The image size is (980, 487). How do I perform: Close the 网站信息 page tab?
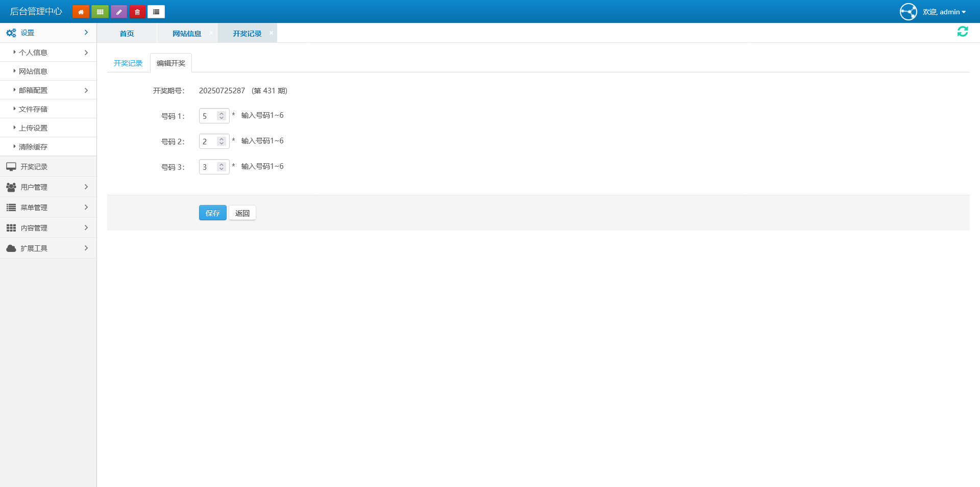pyautogui.click(x=211, y=33)
